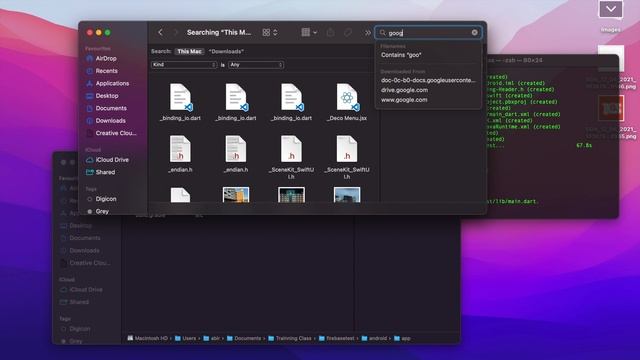Click Trainning Class in the path bar
Viewport: 640px width, 360px height.
[290, 338]
